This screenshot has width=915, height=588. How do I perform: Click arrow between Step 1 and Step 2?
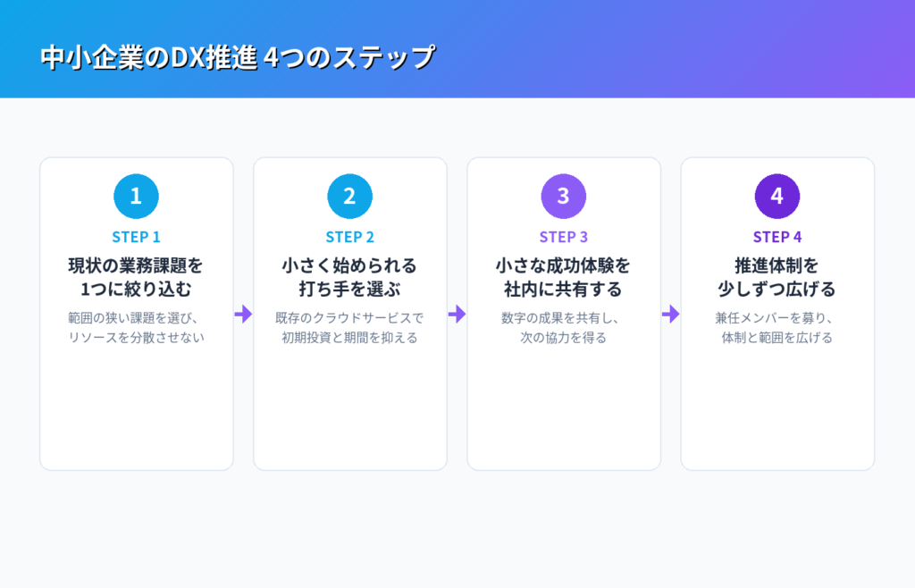tap(243, 314)
